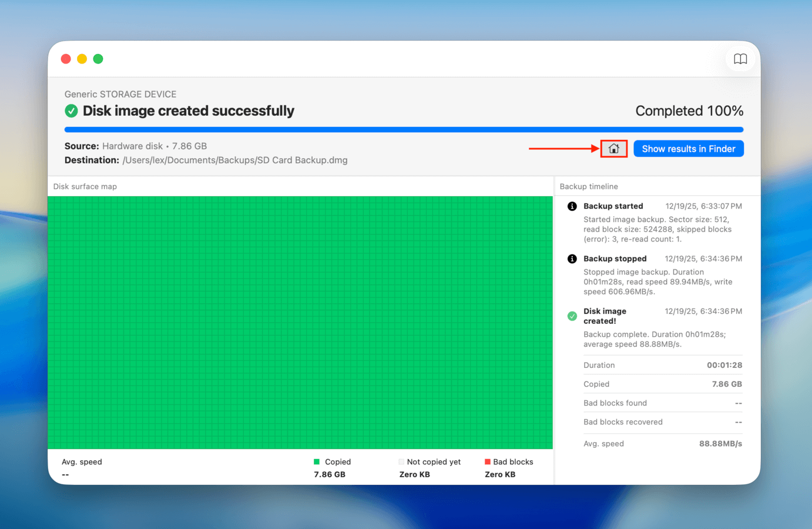The width and height of the screenshot is (812, 529).
Task: Select the Backup stopped timeline entry
Action: (x=615, y=259)
